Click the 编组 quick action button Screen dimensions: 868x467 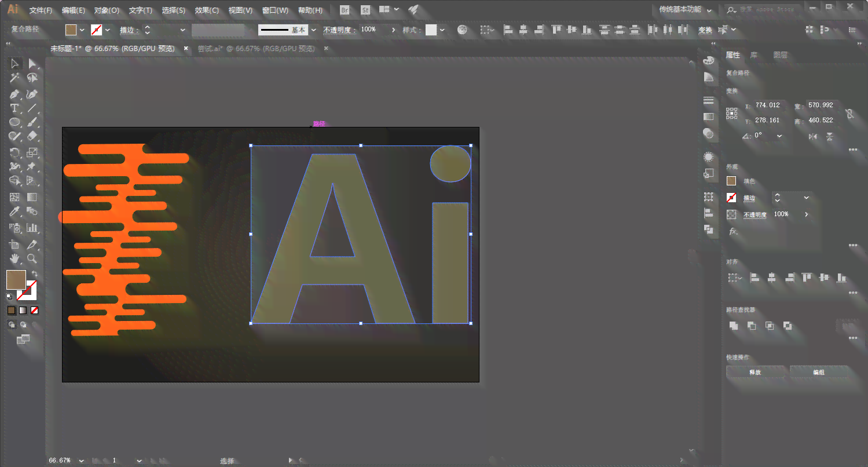point(818,372)
